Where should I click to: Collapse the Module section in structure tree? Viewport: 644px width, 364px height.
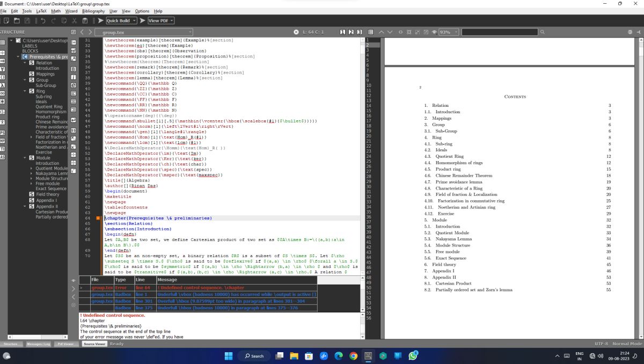tap(25, 158)
